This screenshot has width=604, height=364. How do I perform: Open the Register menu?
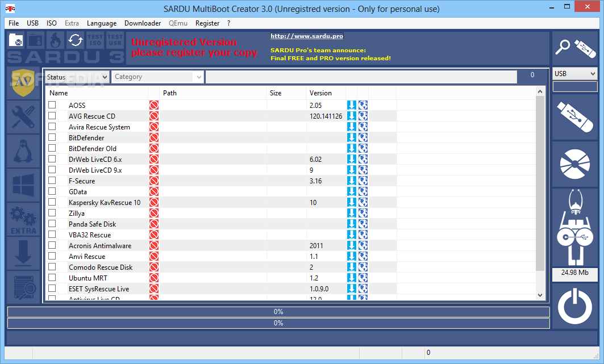point(207,23)
